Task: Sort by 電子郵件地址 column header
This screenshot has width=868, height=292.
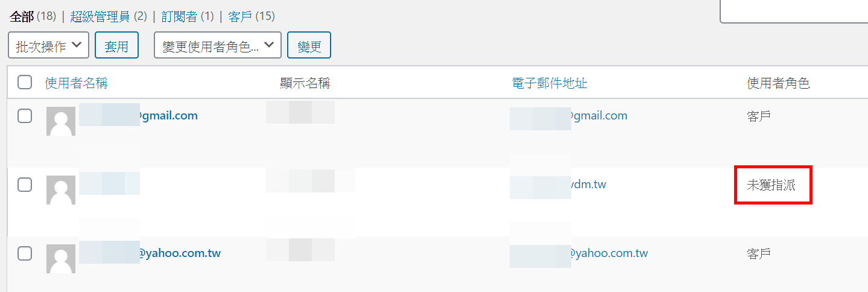Action: coord(549,83)
